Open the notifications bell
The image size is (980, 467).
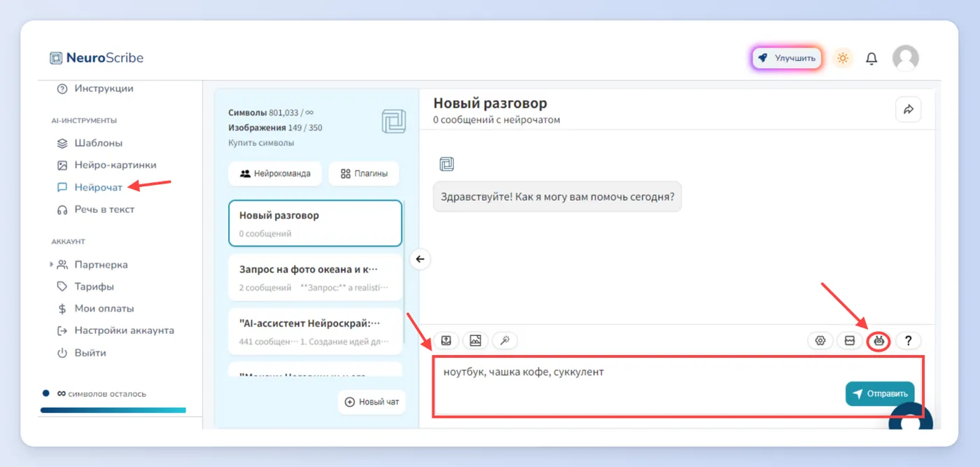click(x=871, y=59)
